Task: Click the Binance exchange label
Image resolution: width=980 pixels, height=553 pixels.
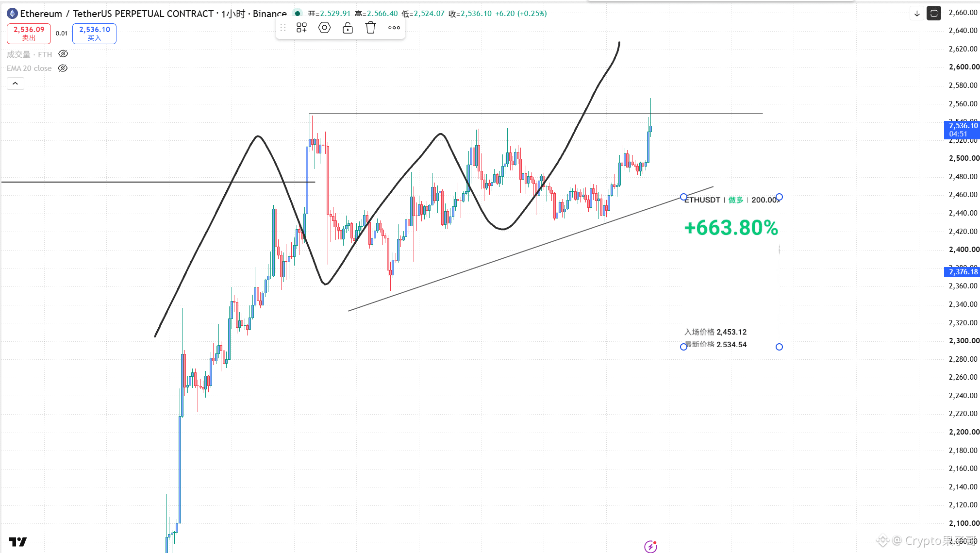Action: (270, 14)
